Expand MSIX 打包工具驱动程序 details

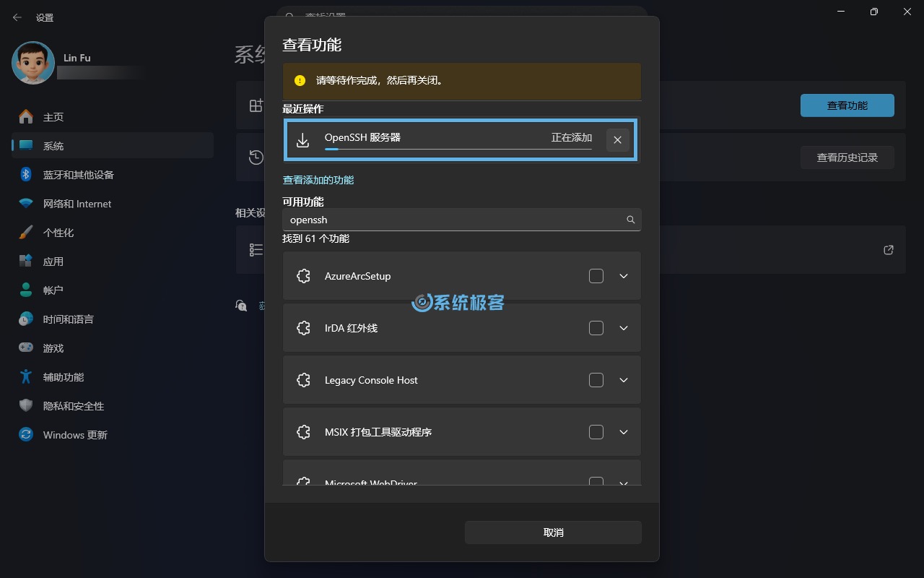(x=623, y=431)
